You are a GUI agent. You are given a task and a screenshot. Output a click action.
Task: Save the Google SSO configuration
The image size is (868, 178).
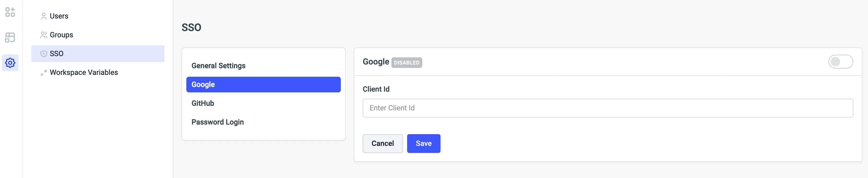(423, 144)
